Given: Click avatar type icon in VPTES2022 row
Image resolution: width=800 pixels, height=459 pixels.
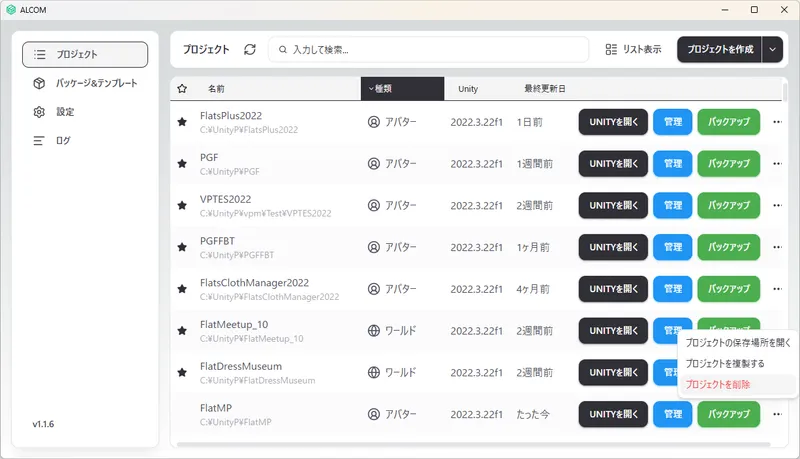Looking at the screenshot, I should coord(374,206).
